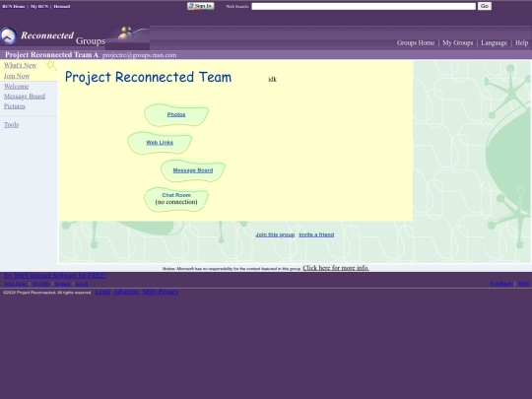Open the footer Help link

pyautogui.click(x=523, y=284)
